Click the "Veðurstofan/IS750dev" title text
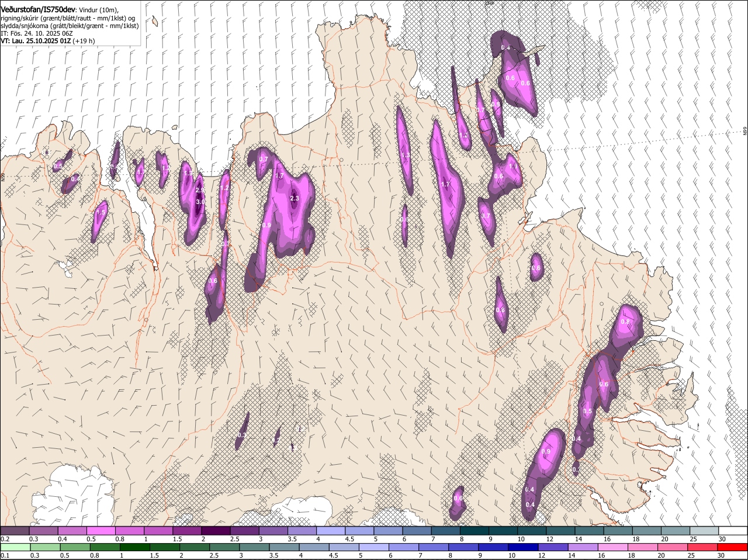The width and height of the screenshot is (748, 560). pyautogui.click(x=38, y=10)
